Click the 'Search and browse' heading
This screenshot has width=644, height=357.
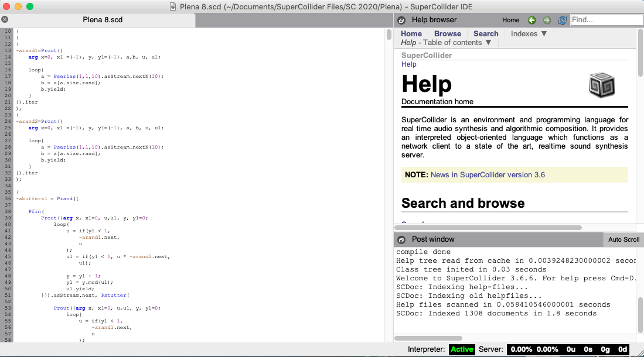463,203
